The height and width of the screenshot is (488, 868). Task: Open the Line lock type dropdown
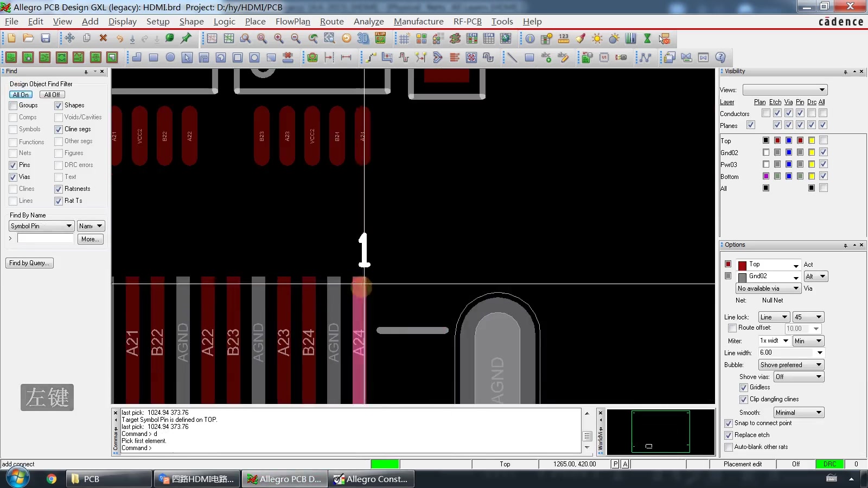click(x=774, y=317)
